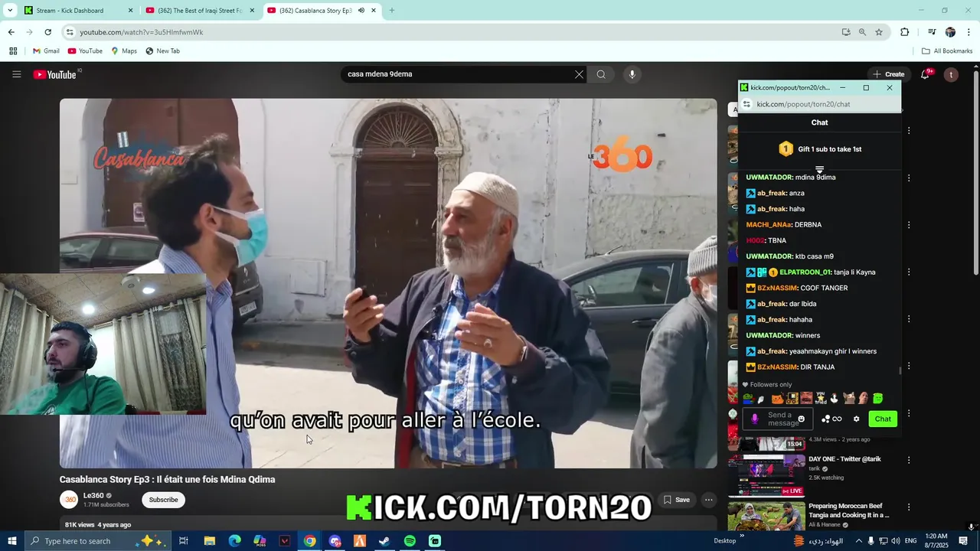Open the Create upload menu
Image resolution: width=980 pixels, height=551 pixels.
pos(888,74)
